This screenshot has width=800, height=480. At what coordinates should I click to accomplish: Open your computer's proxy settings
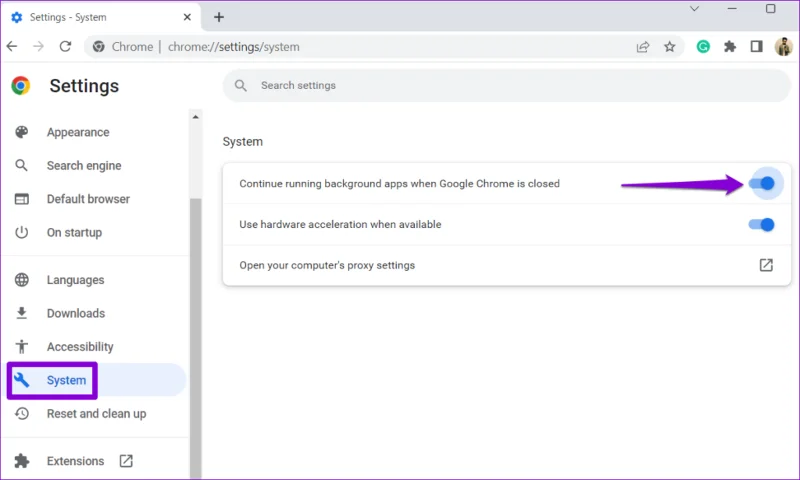[x=507, y=265]
